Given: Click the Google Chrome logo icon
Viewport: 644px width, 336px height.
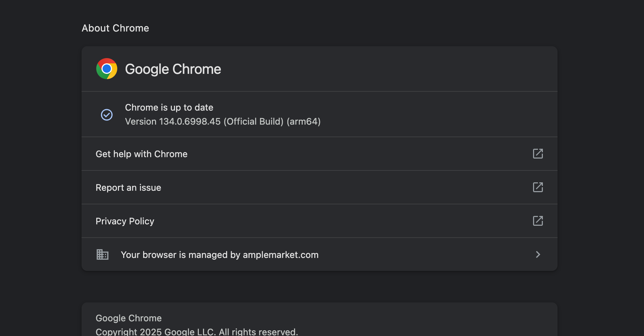Looking at the screenshot, I should tap(107, 69).
